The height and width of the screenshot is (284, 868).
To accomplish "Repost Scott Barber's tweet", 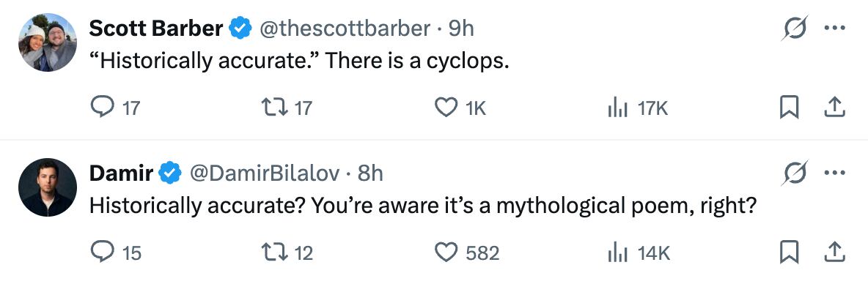I will pos(274,107).
